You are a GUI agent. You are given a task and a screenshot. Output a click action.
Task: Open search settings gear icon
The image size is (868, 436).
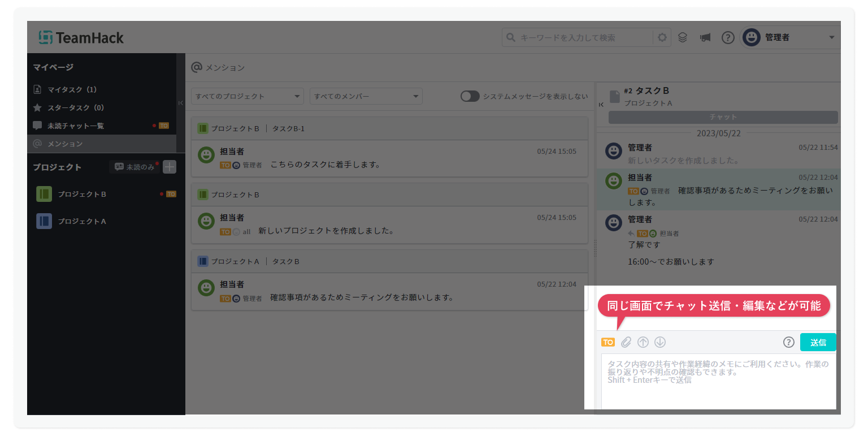click(662, 38)
